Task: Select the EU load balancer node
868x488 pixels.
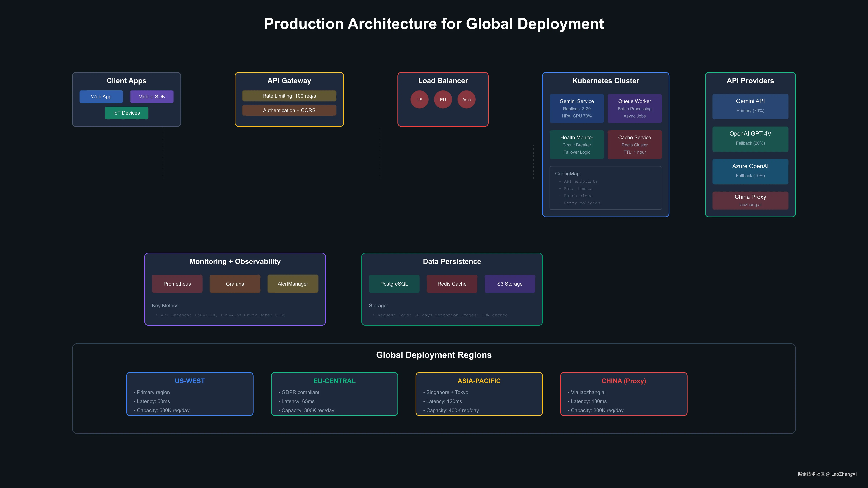Action: coord(443,99)
